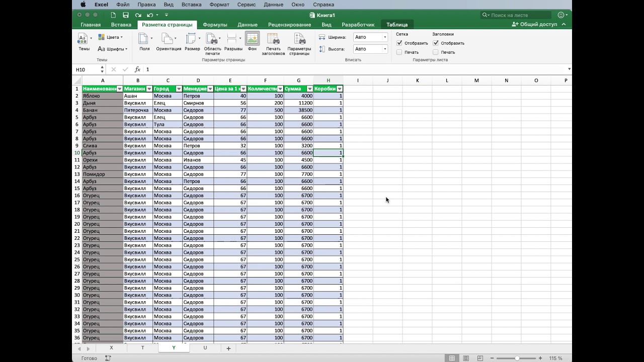Click the Общий доступ share button
Screen dimensions: 644x362
(534, 24)
